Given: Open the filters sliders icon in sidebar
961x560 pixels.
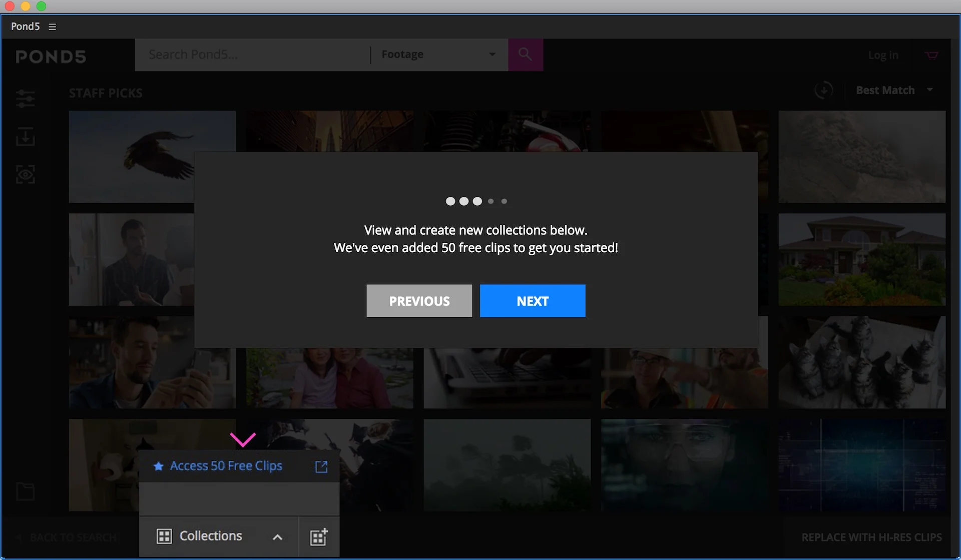Looking at the screenshot, I should [25, 98].
